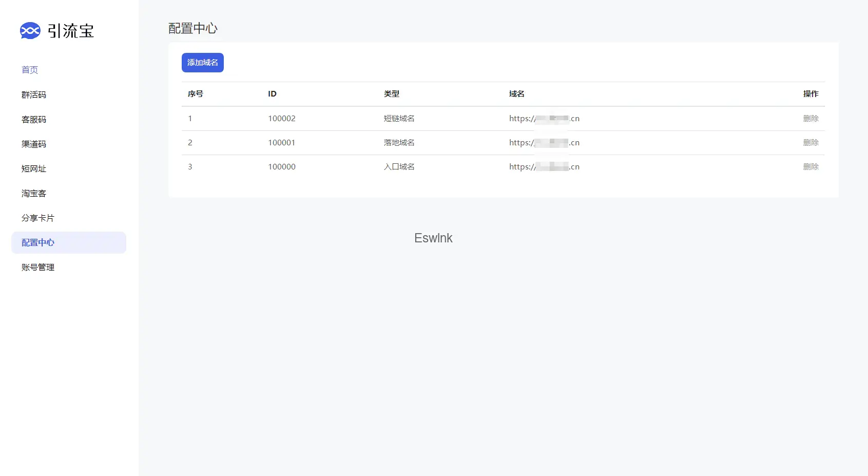This screenshot has height=476, width=868.
Task: Open 客服码 sidebar section
Action: tap(34, 119)
